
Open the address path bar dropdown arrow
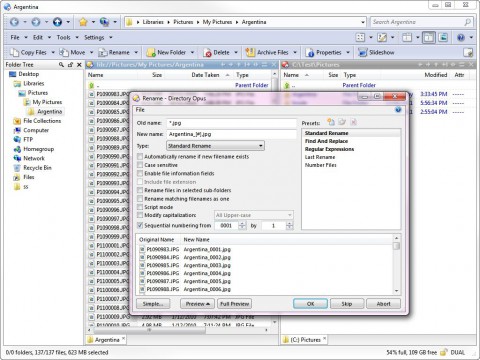363,22
